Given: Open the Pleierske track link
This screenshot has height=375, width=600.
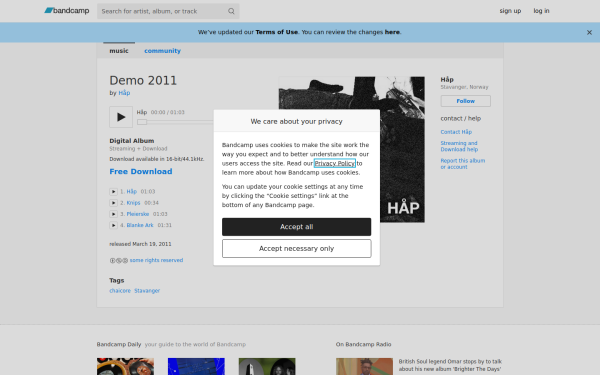Looking at the screenshot, I should pyautogui.click(x=138, y=214).
